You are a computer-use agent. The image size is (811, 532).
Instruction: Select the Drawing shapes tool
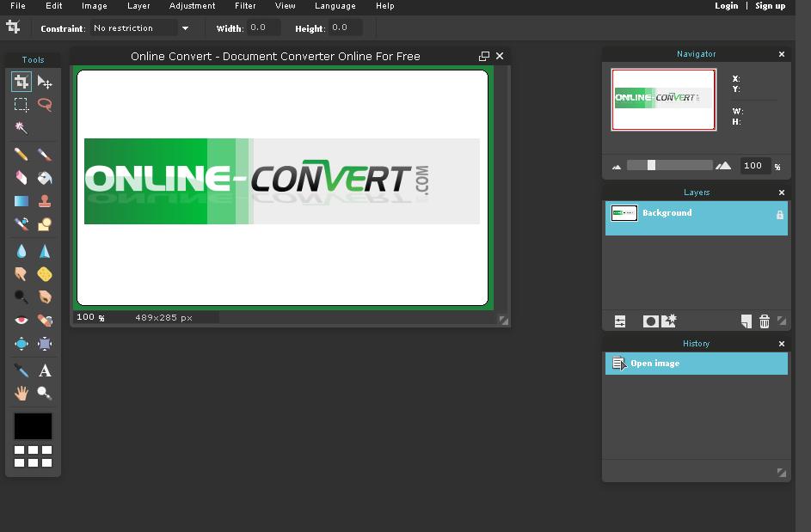pos(45,223)
